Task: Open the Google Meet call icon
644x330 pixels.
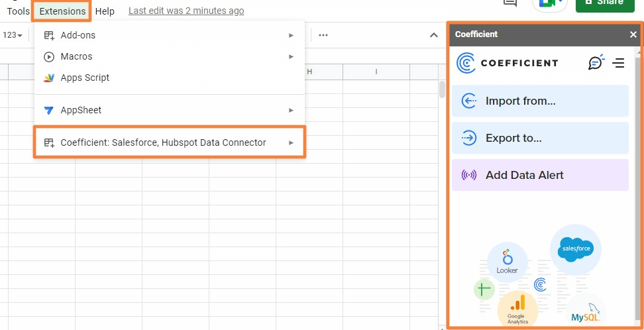Action: click(x=549, y=4)
